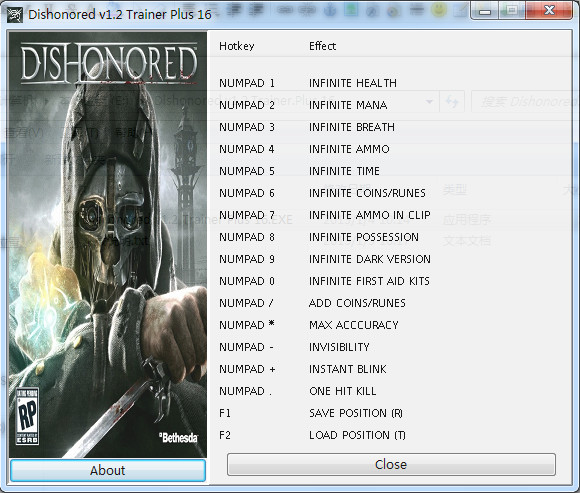The image size is (580, 493).
Task: Select the INFINITE HEALTH effect text
Action: point(353,83)
